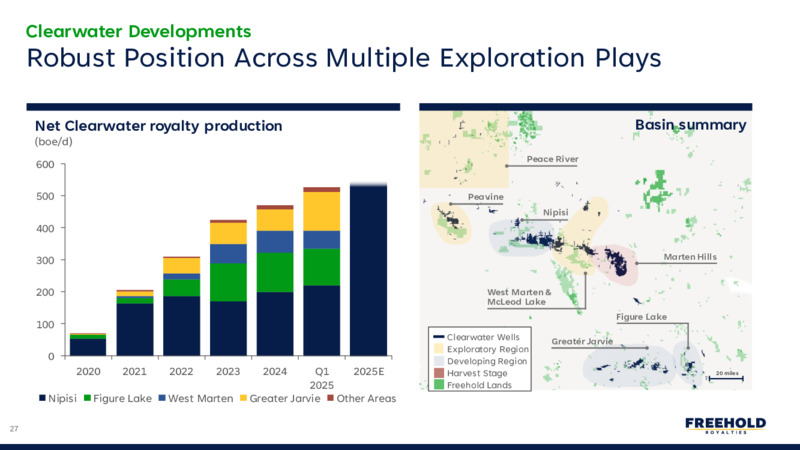Click the Harvest Stage map legend swatch

(438, 373)
